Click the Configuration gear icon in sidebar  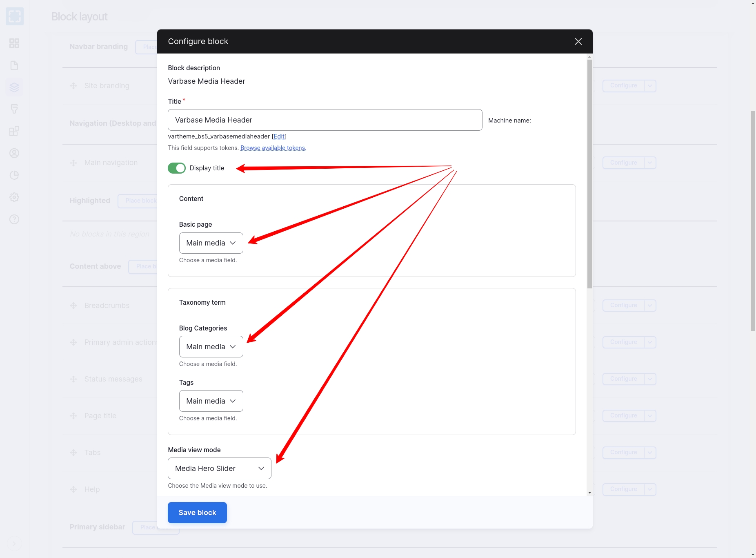[x=14, y=197]
